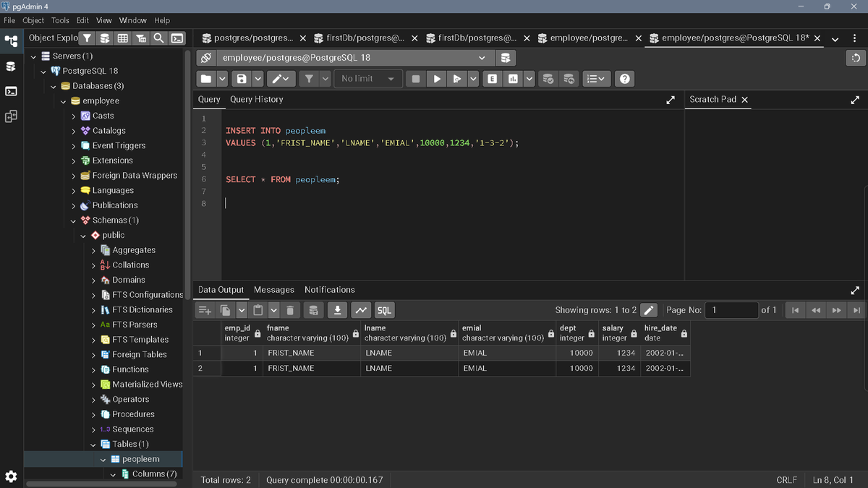Switch to the Notifications tab
This screenshot has height=488, width=868.
pyautogui.click(x=330, y=290)
